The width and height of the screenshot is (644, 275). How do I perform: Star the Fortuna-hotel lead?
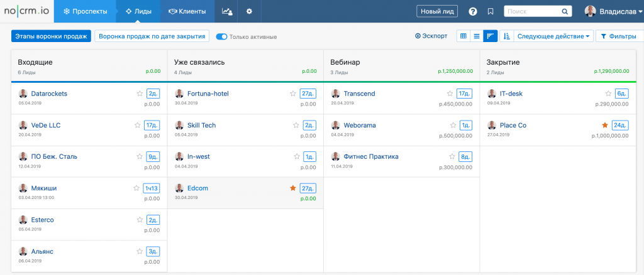point(293,94)
